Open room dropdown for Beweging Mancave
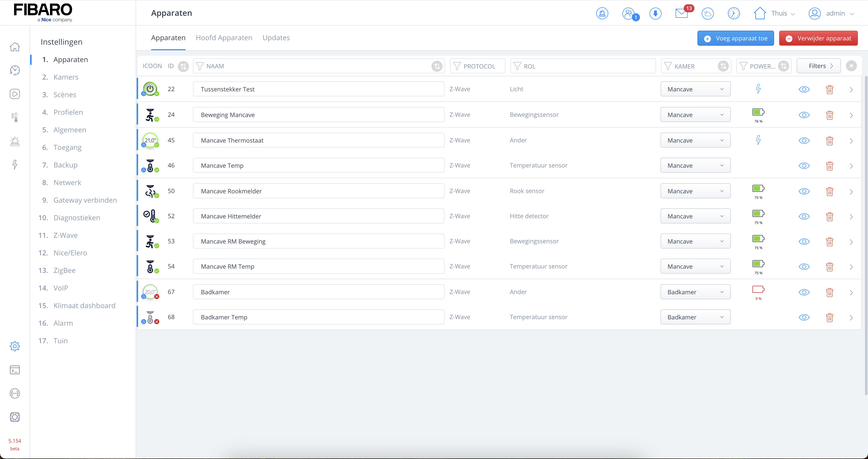 (695, 115)
